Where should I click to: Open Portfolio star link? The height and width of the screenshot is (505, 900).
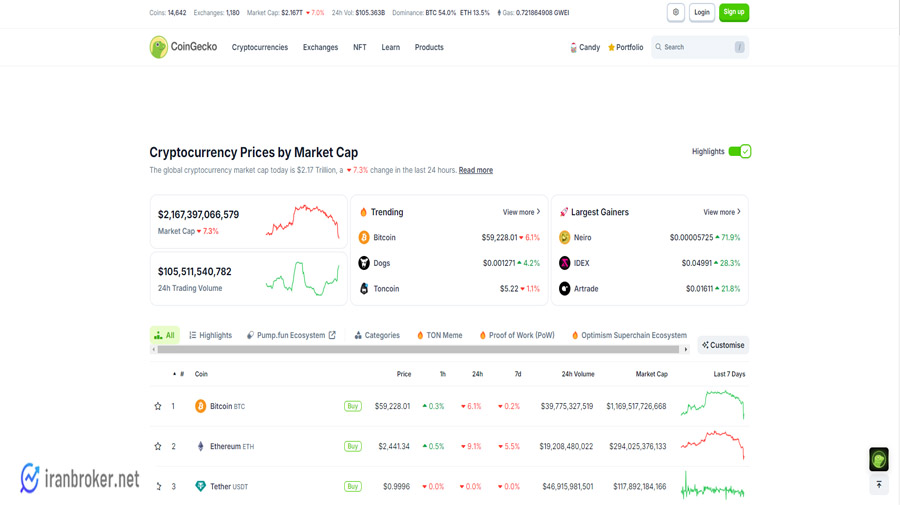[x=626, y=48]
